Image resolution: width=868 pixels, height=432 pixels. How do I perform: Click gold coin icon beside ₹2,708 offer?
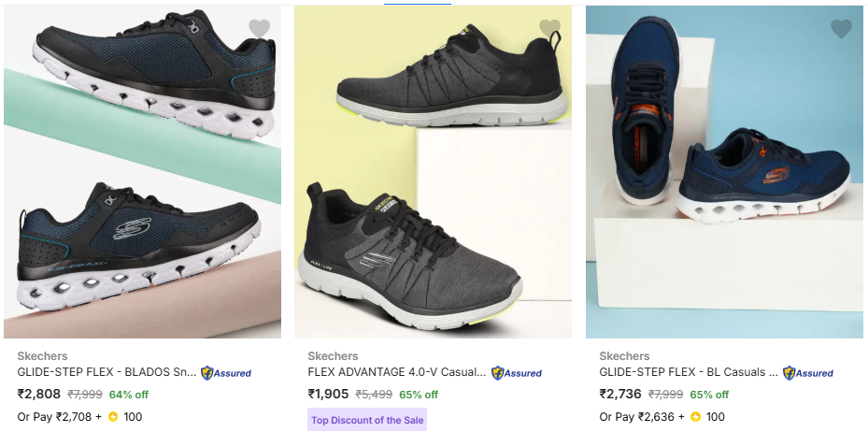(x=113, y=417)
